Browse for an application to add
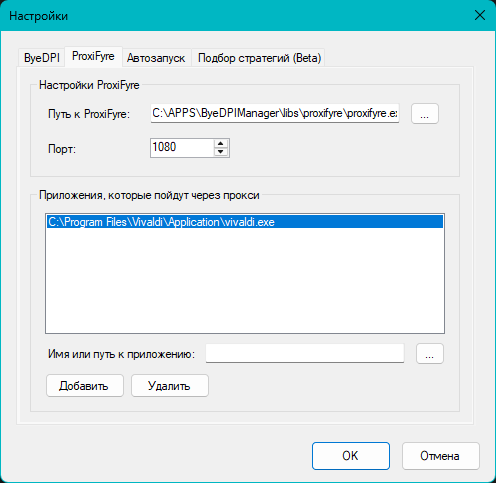496x483 pixels. click(x=430, y=354)
